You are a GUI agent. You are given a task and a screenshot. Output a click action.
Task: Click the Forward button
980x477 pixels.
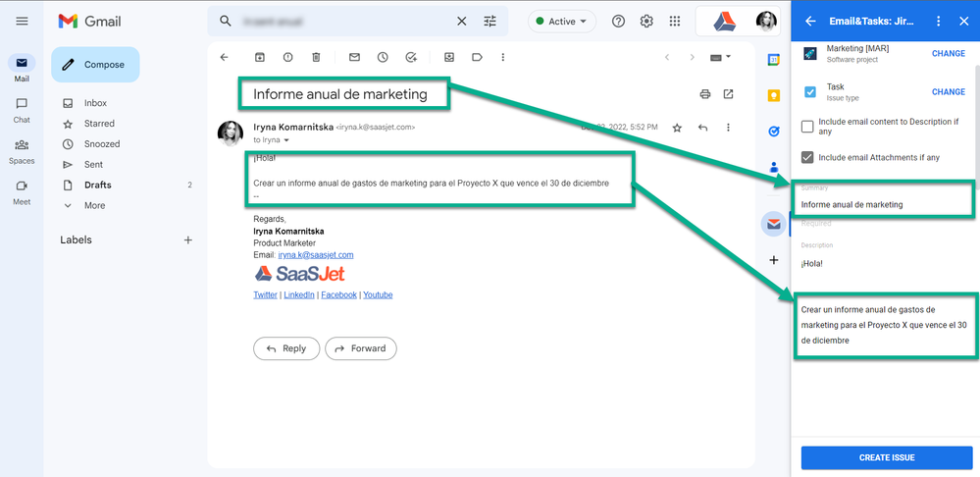[x=361, y=348]
